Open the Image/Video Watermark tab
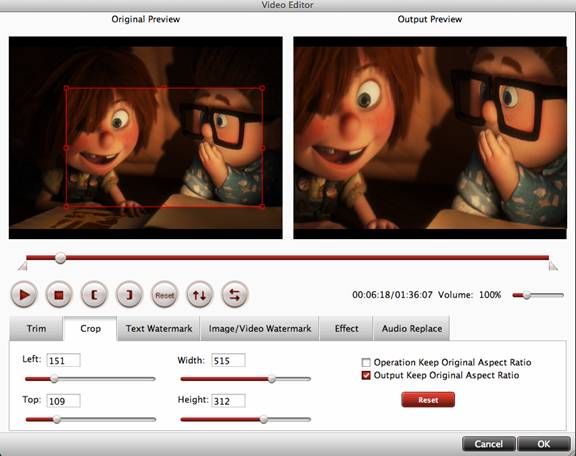The height and width of the screenshot is (456, 576). tap(260, 328)
